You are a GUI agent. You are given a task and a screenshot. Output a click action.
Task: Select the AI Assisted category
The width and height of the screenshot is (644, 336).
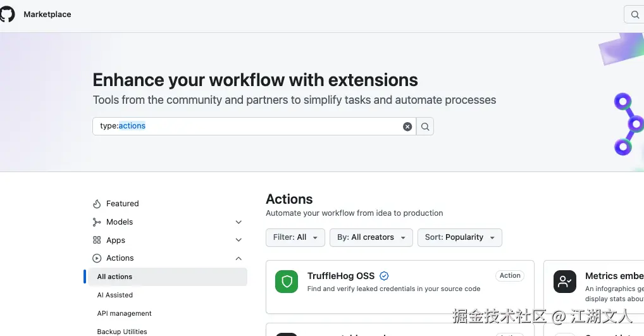(115, 295)
